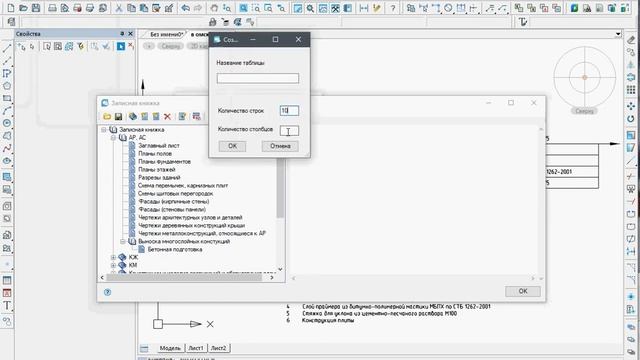Activate the Pan hand tool
This screenshot has width=640, height=360.
tap(214, 8)
